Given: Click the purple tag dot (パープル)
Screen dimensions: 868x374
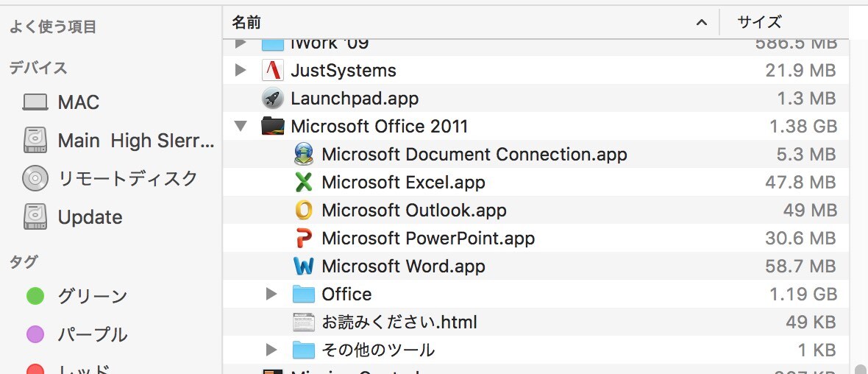Looking at the screenshot, I should point(35,334).
